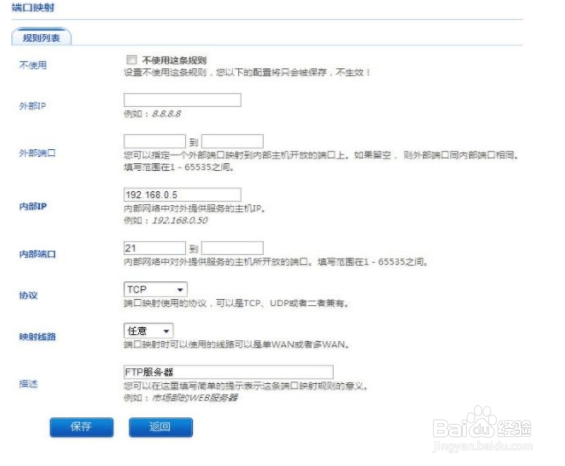
Task: Click the example text 8.8.8.8
Action: (x=166, y=114)
